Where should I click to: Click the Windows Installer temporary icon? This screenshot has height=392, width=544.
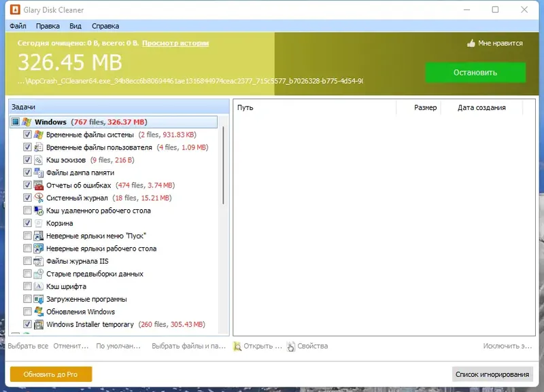pos(39,325)
